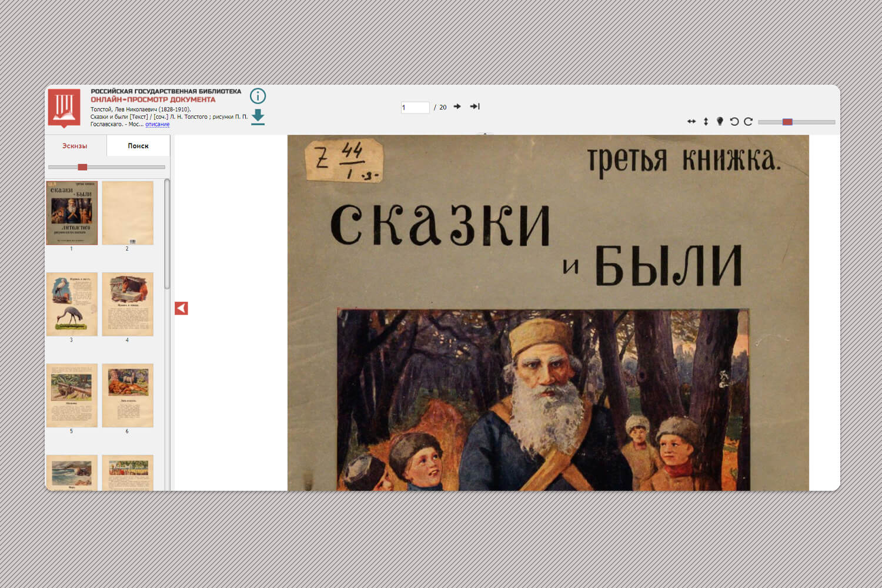Click the displayed book cover page
The height and width of the screenshot is (588, 882).
(x=548, y=313)
